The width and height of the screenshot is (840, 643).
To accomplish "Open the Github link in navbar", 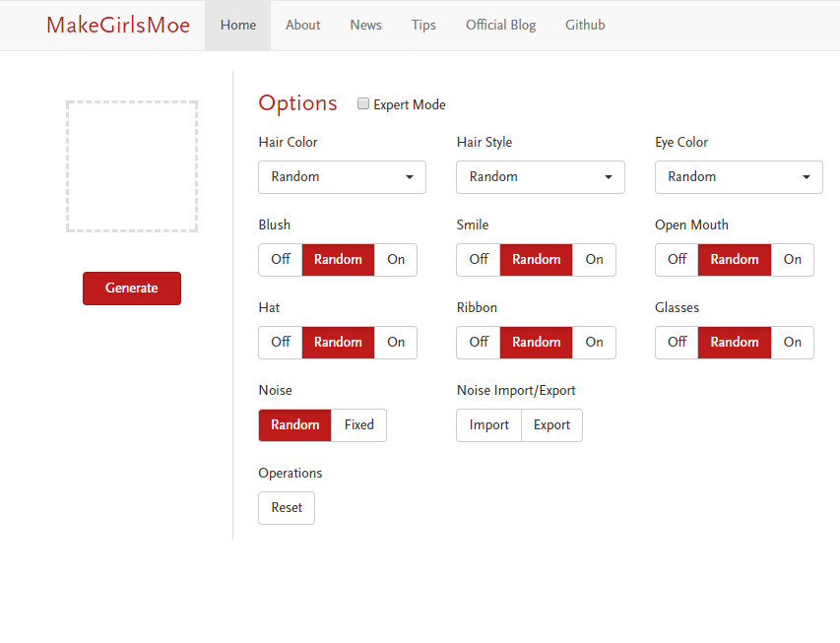I will pyautogui.click(x=585, y=26).
